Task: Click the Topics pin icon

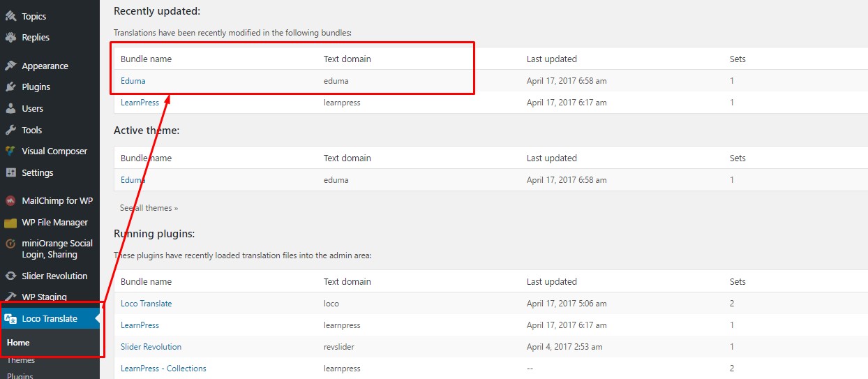Action: (x=10, y=16)
